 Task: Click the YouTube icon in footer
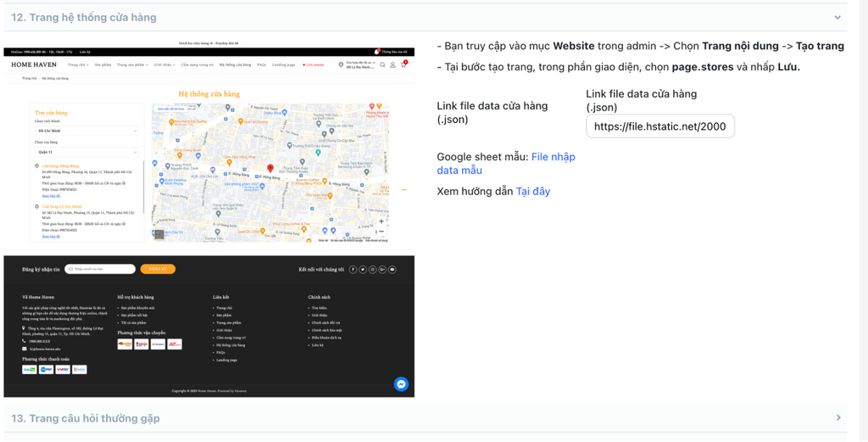392,270
